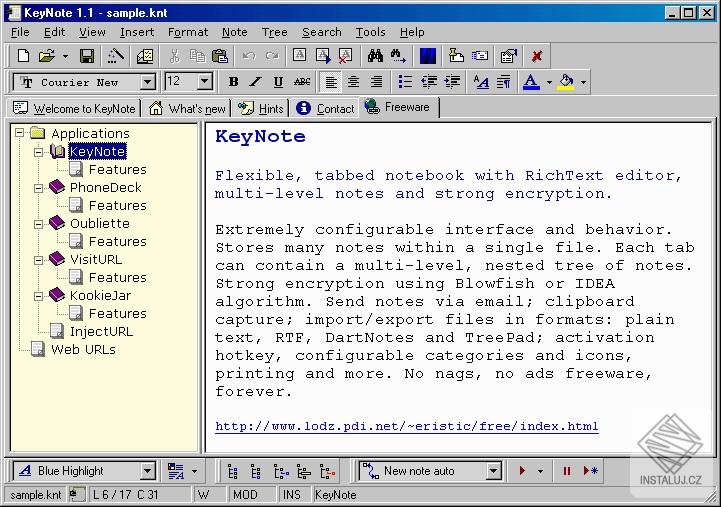
Task: Click the strikethrough ABC icon
Action: [302, 82]
